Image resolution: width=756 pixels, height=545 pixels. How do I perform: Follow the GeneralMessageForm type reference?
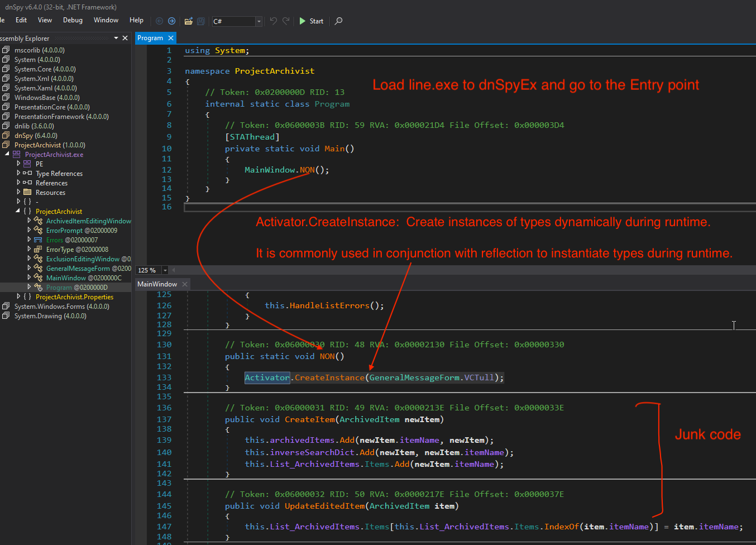pyautogui.click(x=414, y=377)
